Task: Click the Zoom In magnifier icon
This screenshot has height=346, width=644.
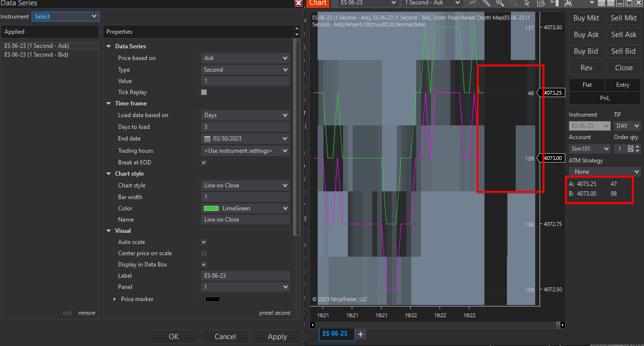Action: pyautogui.click(x=500, y=3)
